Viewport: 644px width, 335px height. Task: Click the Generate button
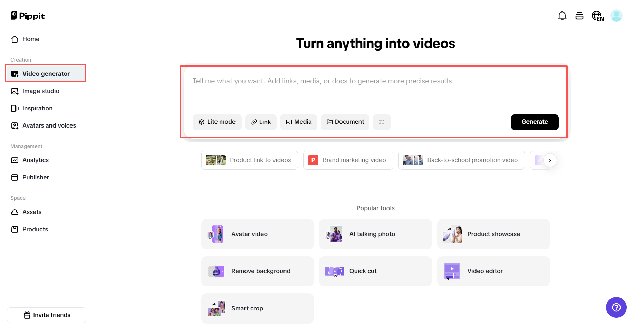[535, 122]
